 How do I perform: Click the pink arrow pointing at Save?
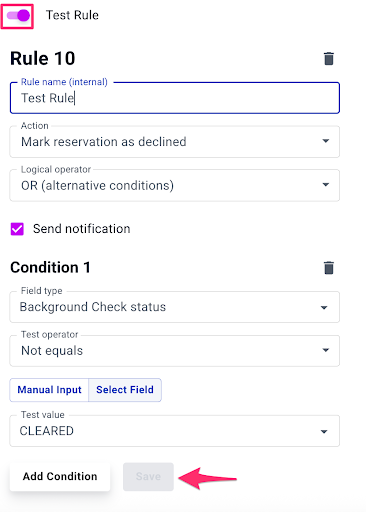[208, 478]
